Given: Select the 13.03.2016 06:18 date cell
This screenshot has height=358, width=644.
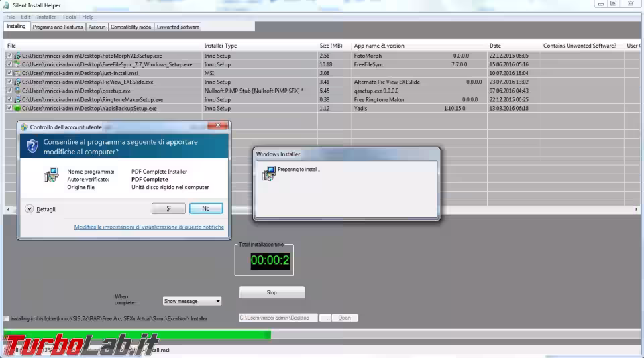Looking at the screenshot, I should click(x=509, y=109).
